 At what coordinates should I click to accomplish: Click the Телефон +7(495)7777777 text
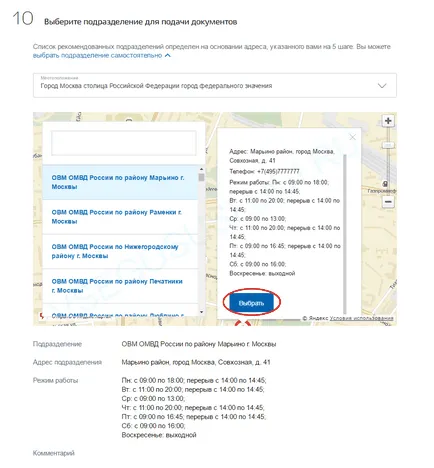[x=264, y=171]
